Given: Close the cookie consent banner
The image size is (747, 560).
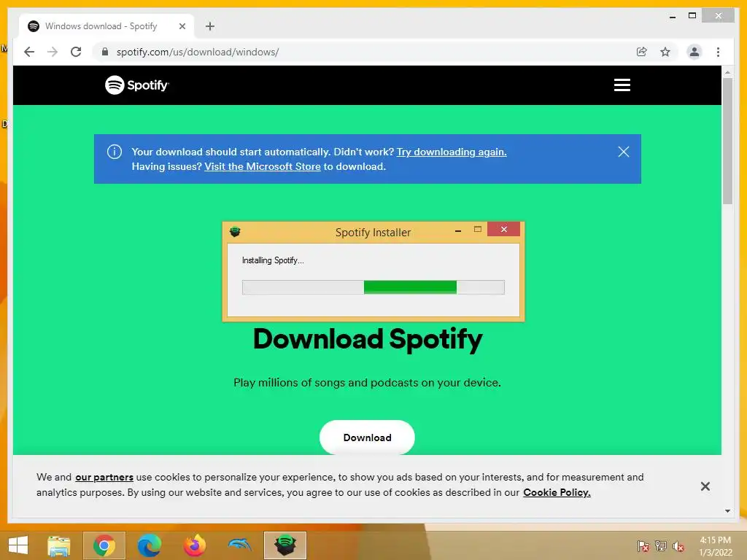Looking at the screenshot, I should click(x=705, y=486).
